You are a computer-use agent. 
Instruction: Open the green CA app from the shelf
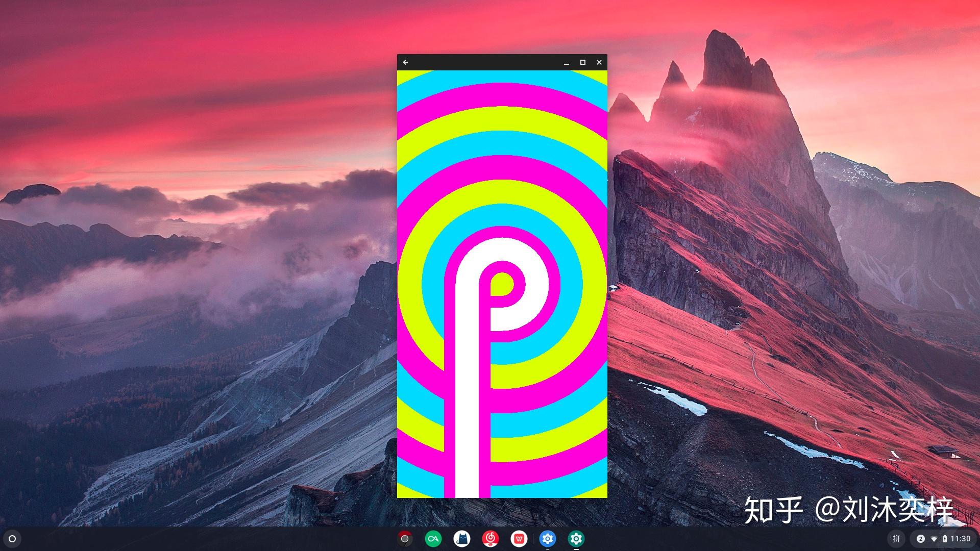[433, 538]
